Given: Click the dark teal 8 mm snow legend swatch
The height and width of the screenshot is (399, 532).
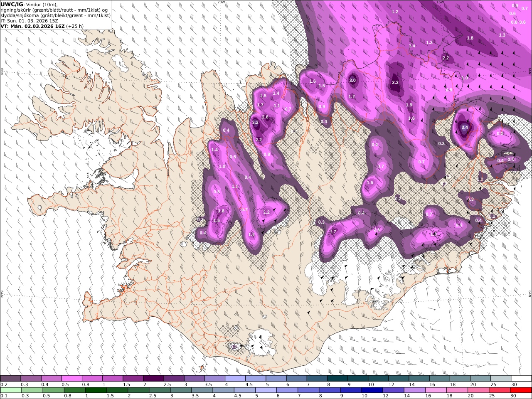Looking at the screenshot, I should [337, 379].
